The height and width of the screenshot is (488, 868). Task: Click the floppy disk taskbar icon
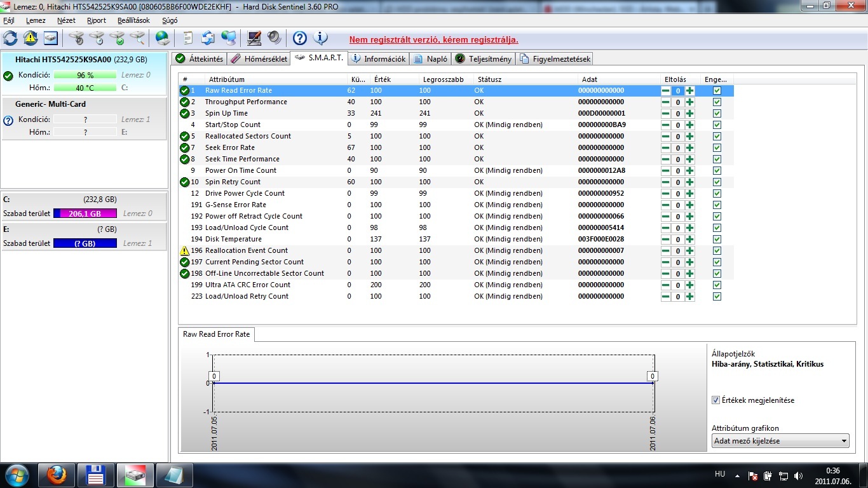click(x=96, y=475)
